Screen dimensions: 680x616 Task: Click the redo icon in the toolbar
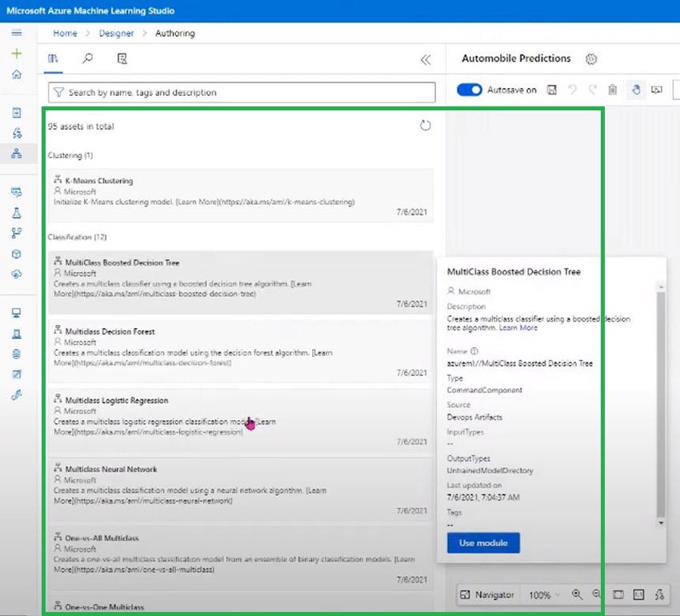pos(592,90)
